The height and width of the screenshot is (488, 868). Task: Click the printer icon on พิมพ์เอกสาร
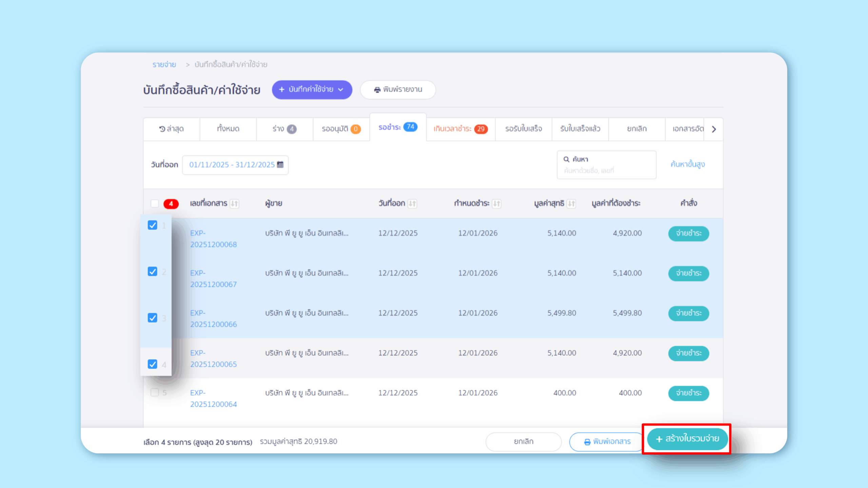(x=587, y=442)
